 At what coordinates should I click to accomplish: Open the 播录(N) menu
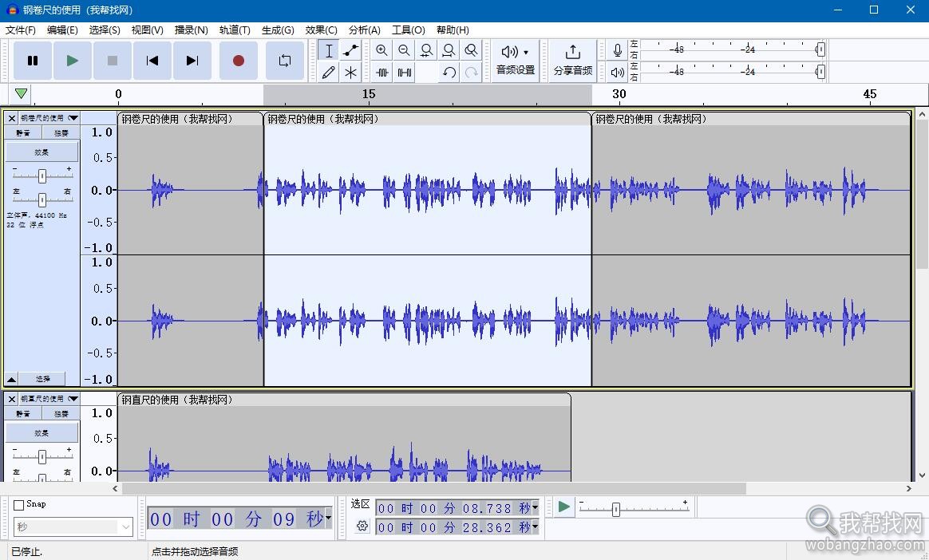191,30
